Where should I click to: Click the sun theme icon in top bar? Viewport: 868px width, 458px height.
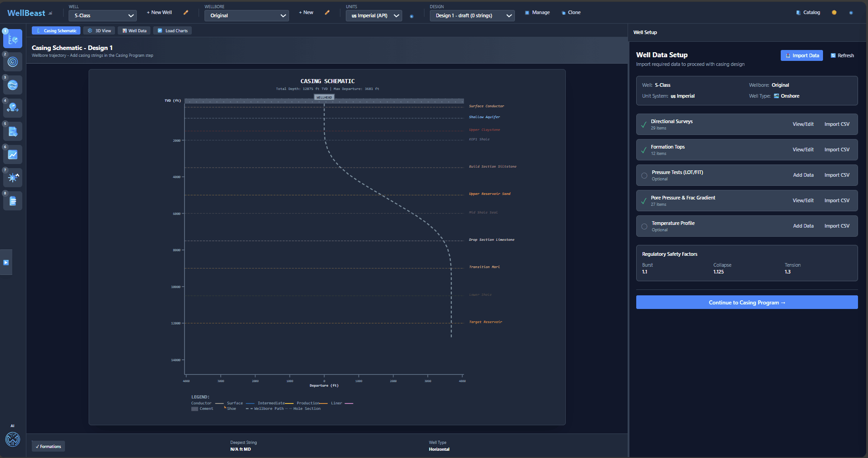834,13
